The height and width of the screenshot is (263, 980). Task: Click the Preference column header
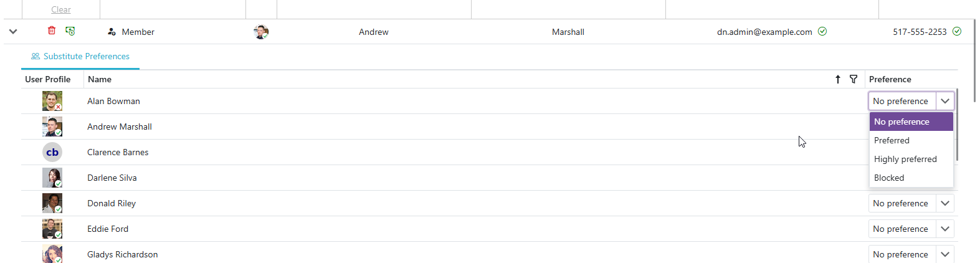pyautogui.click(x=890, y=79)
